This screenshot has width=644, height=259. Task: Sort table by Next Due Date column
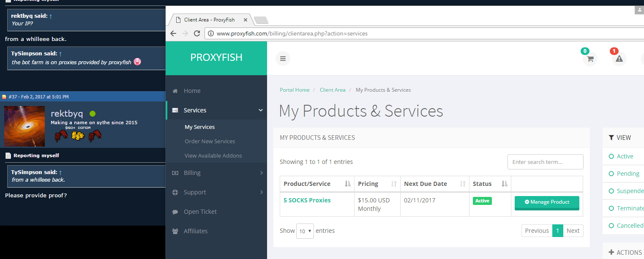click(x=434, y=184)
